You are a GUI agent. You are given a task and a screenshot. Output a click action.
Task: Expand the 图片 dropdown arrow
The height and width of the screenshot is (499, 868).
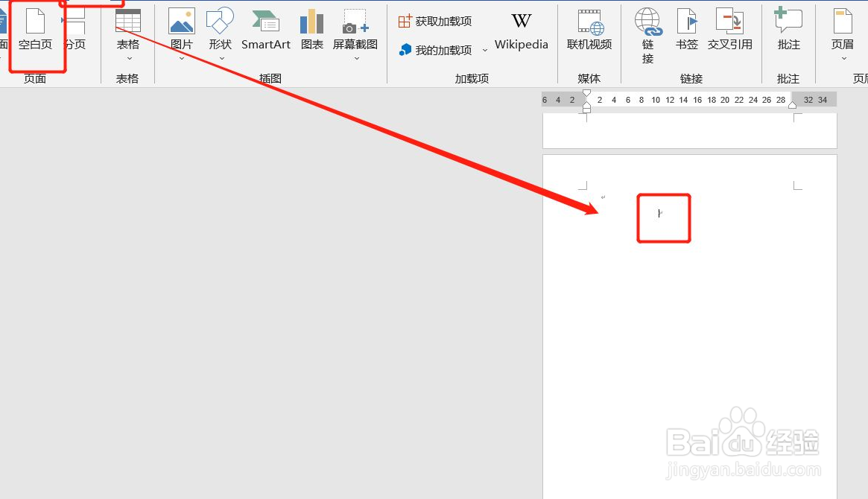click(182, 58)
